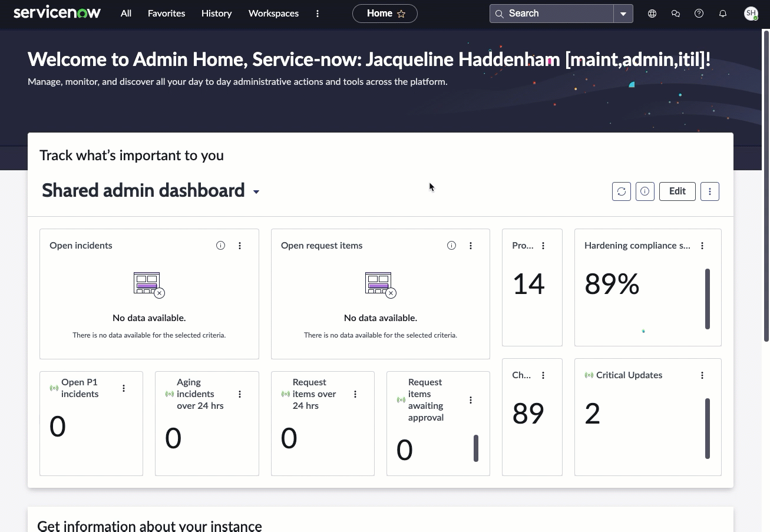Click the page vertical scrollbar
770x532 pixels.
tap(766, 186)
